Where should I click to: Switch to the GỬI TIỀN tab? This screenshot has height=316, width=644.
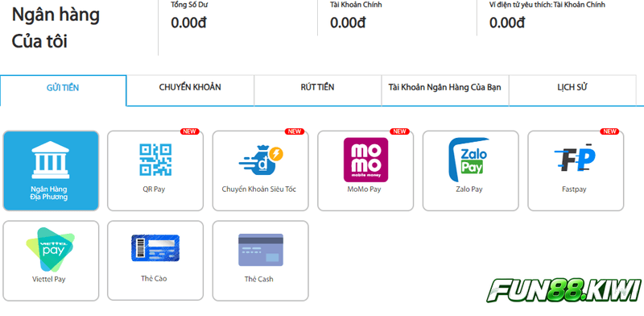coord(63,90)
